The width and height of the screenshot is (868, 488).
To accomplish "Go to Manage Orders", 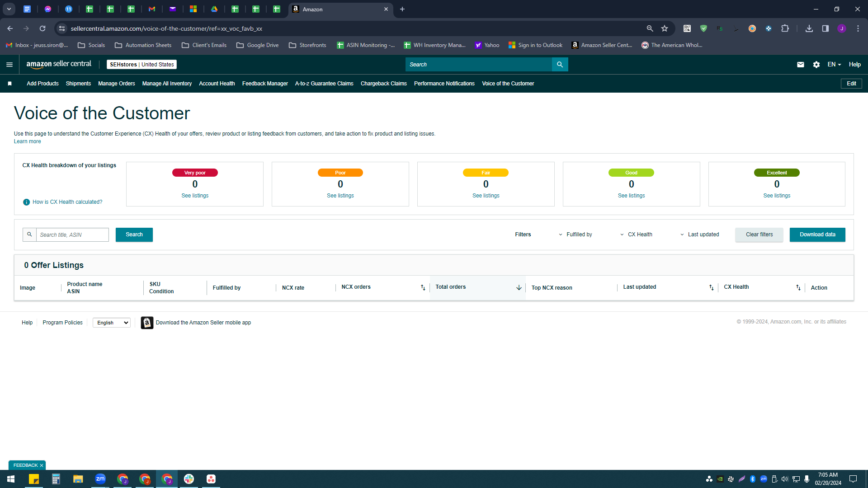I will pos(116,84).
